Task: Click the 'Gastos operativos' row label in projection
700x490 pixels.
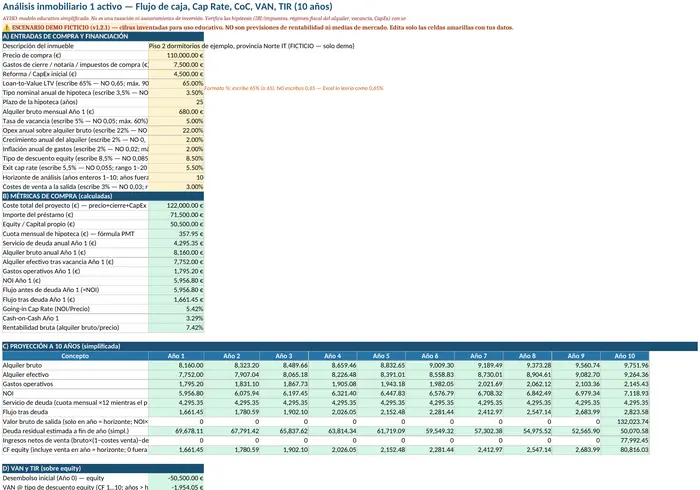Action: 28,384
